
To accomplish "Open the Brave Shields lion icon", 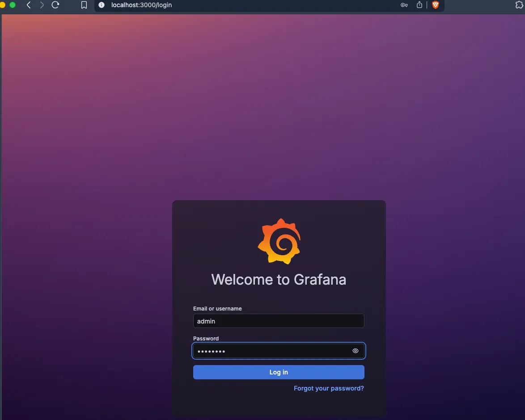I will 435,5.
